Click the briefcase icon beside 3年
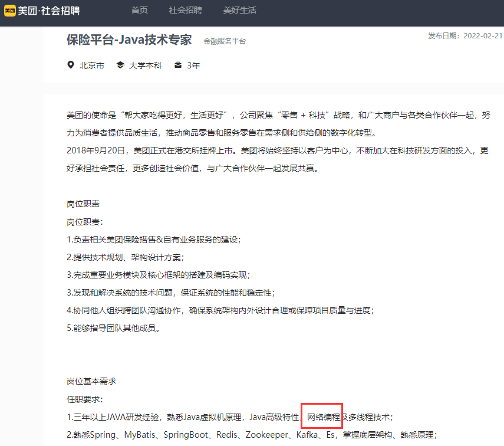The width and height of the screenshot is (504, 446). 178,65
